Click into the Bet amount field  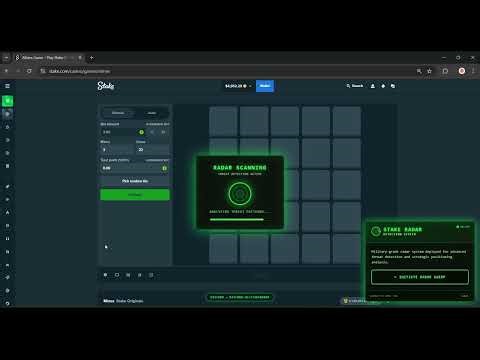click(123, 132)
